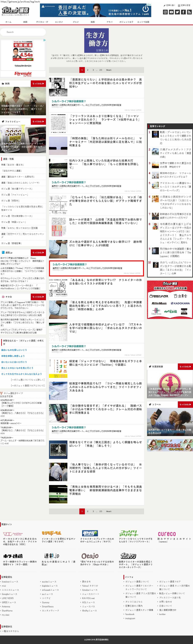The image size is (193, 644).
Task: Click the MdN publisher logo
Action: 184,312
